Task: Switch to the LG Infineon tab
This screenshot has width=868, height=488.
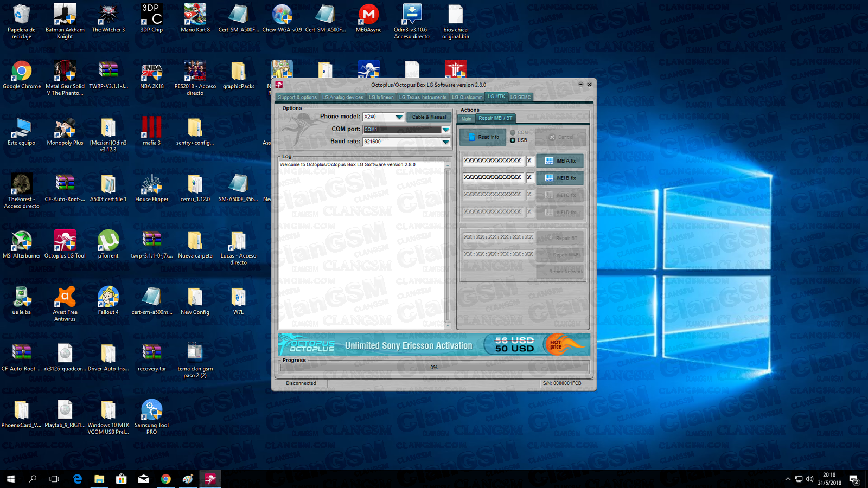Action: 381,98
